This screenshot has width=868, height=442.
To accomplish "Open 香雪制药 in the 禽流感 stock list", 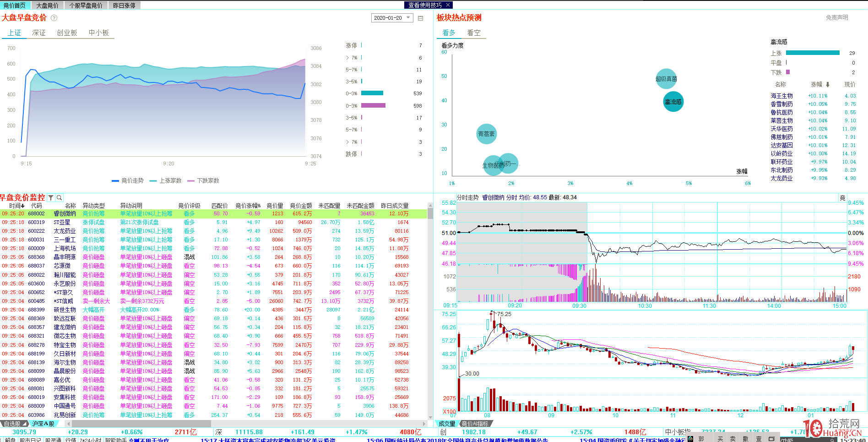I will click(x=781, y=104).
